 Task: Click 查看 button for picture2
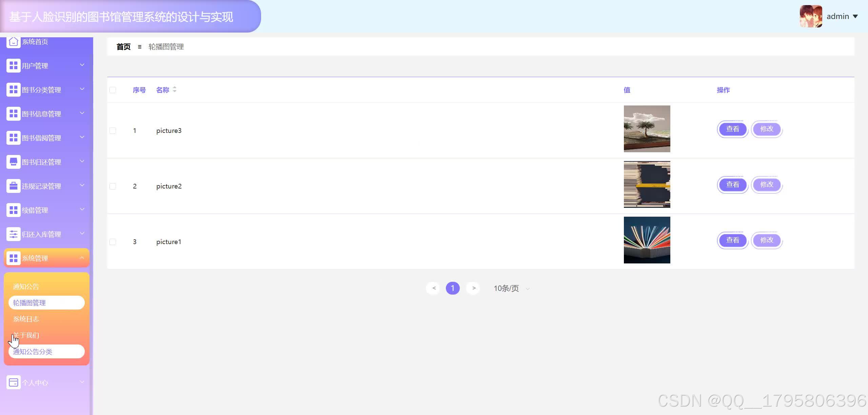tap(732, 184)
